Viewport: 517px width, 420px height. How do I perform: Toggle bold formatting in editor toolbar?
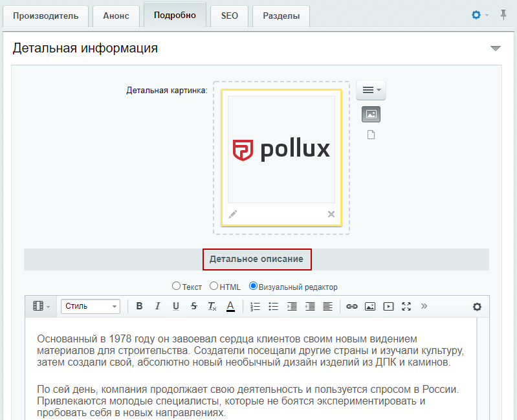(x=140, y=306)
